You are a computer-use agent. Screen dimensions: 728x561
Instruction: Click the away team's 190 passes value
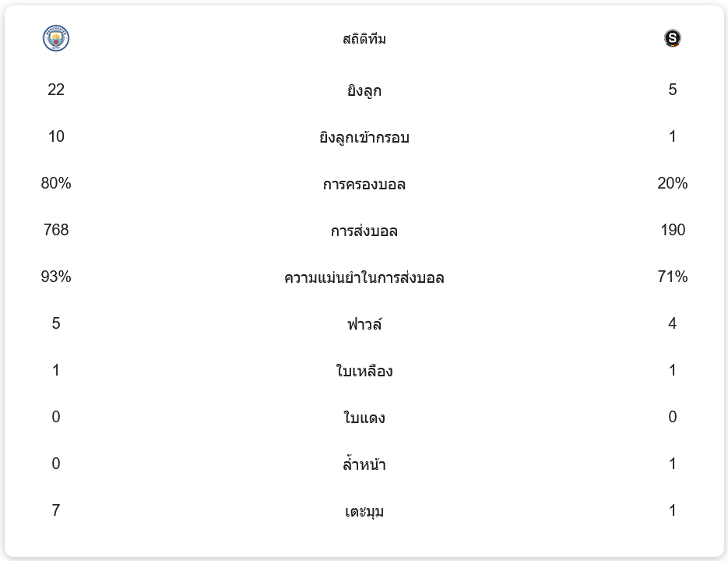(673, 230)
